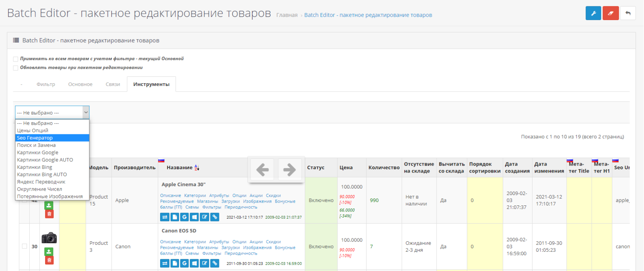Click Включено status for Canon EOS 5D
This screenshot has width=644, height=271.
[x=321, y=246]
